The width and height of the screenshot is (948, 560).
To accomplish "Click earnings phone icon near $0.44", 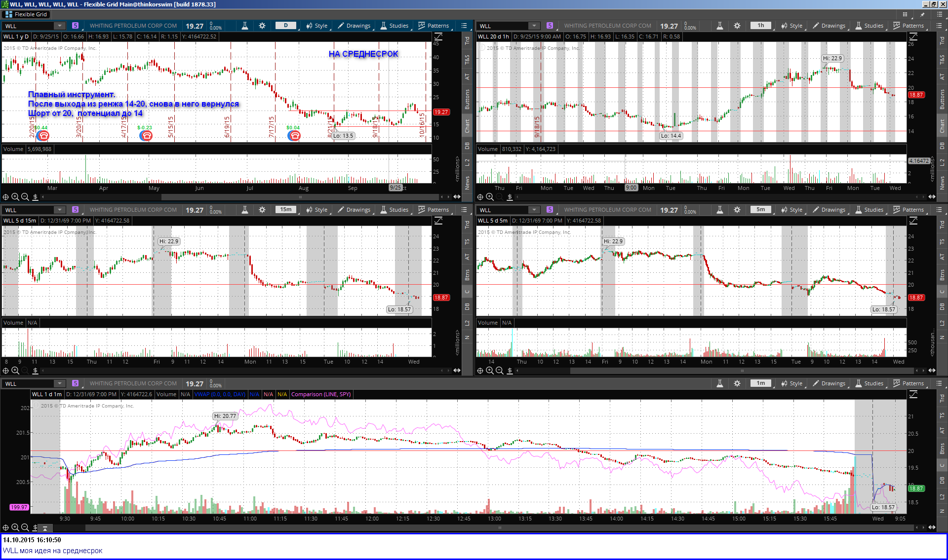I will pos(43,136).
